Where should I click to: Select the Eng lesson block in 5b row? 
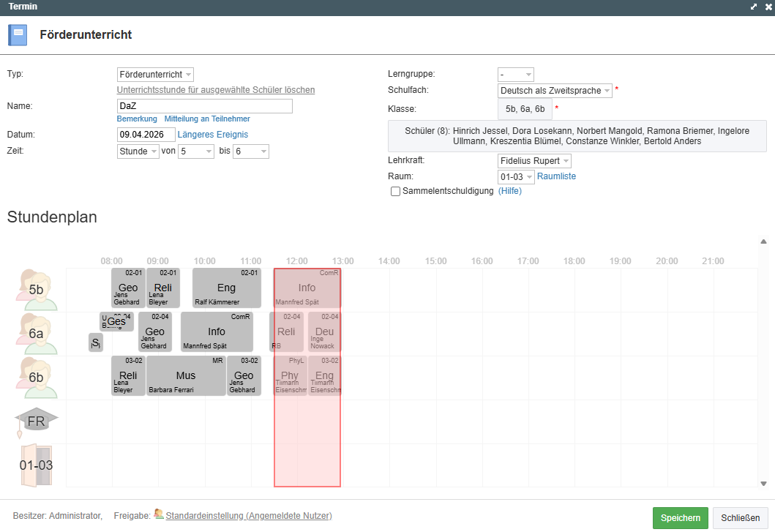tap(226, 288)
